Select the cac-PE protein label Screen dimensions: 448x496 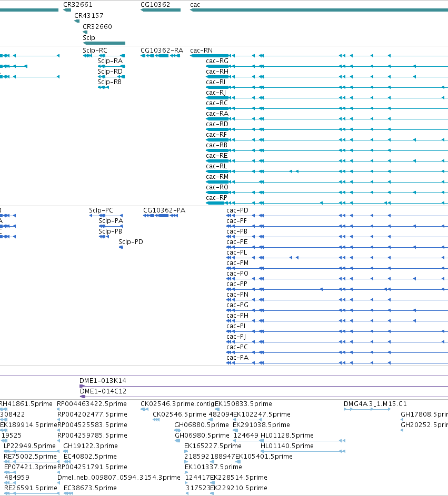(x=237, y=242)
